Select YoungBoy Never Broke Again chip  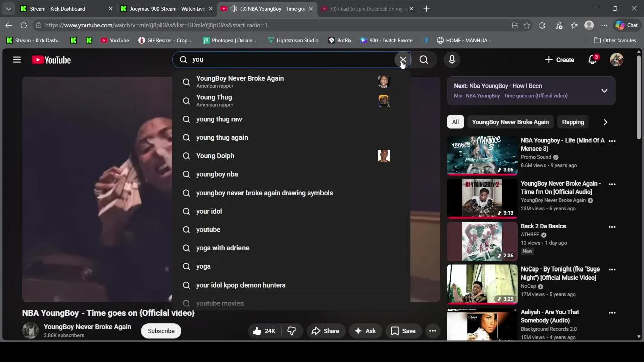click(x=510, y=122)
